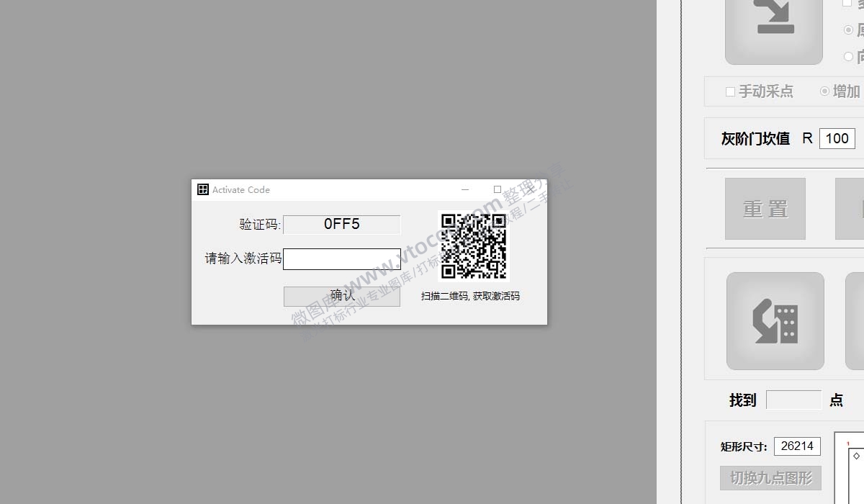864x504 pixels.
Task: Select the 增加 radio button
Action: click(824, 91)
